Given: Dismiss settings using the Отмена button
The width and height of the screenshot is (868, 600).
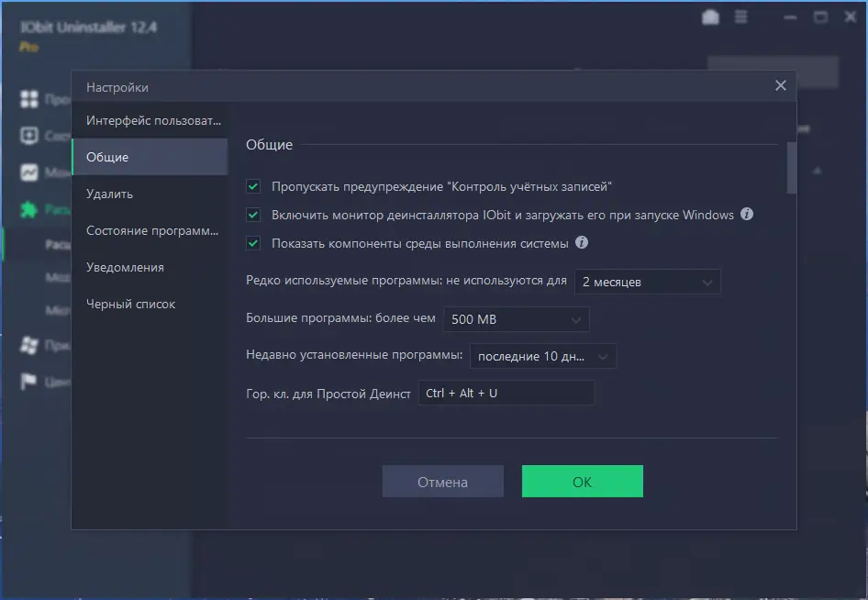Looking at the screenshot, I should 442,481.
